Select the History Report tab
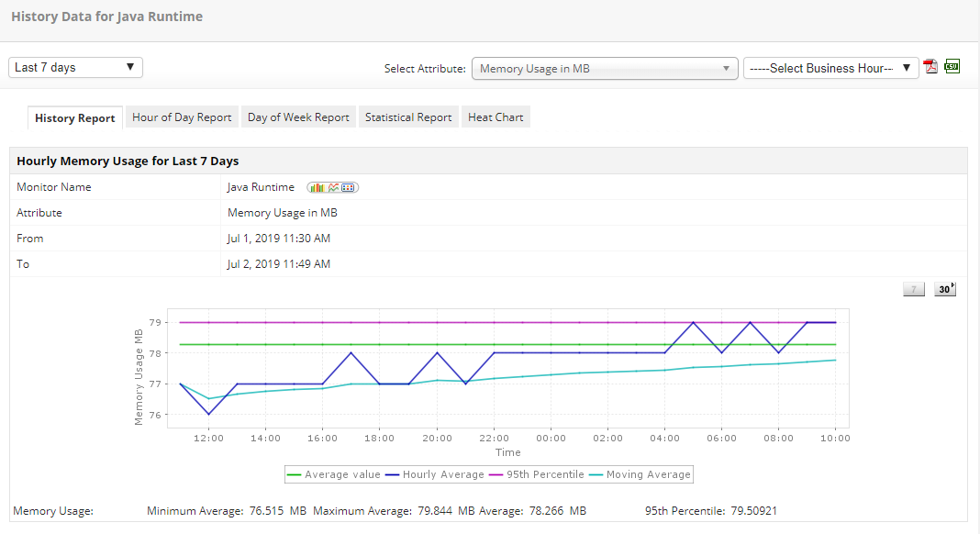This screenshot has width=980, height=534. (x=75, y=118)
